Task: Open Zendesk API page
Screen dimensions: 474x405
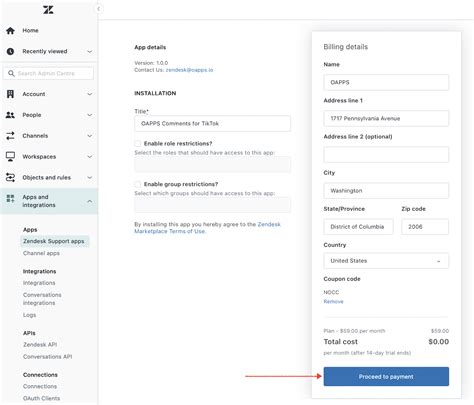Action: (40, 345)
